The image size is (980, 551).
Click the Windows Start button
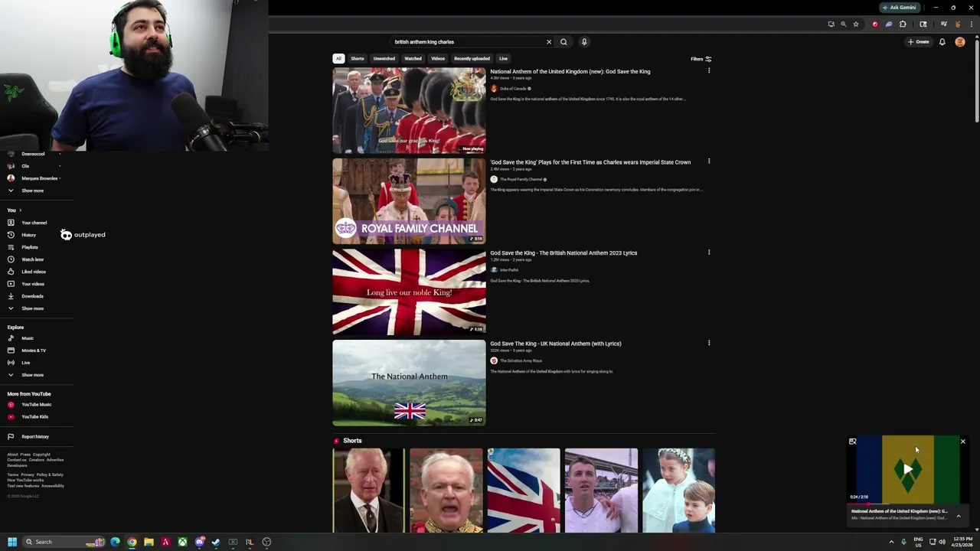(12, 542)
